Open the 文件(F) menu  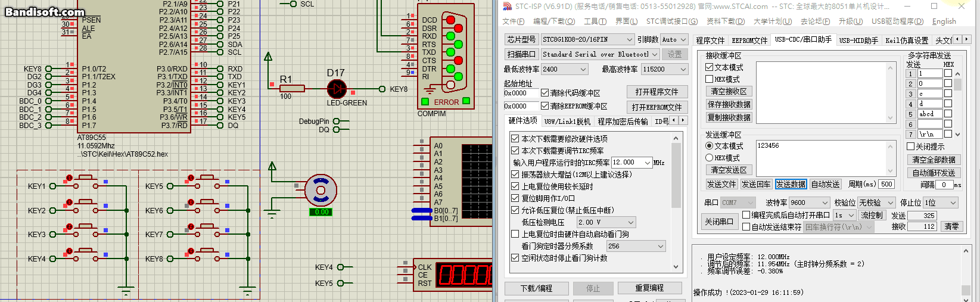(513, 21)
